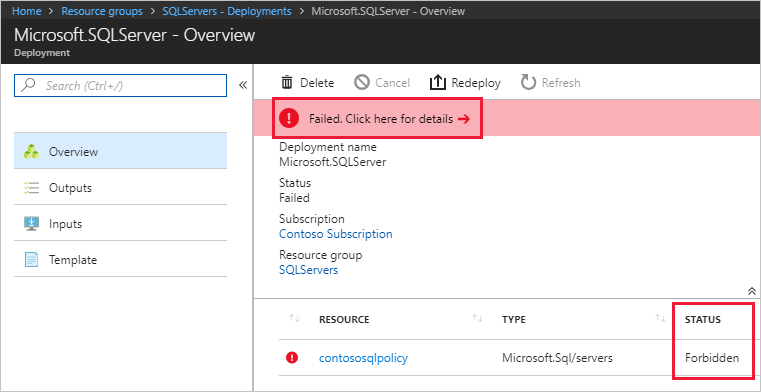This screenshot has height=392, width=761.
Task: Focus the Search (Ctrl+/) field
Action: point(120,85)
